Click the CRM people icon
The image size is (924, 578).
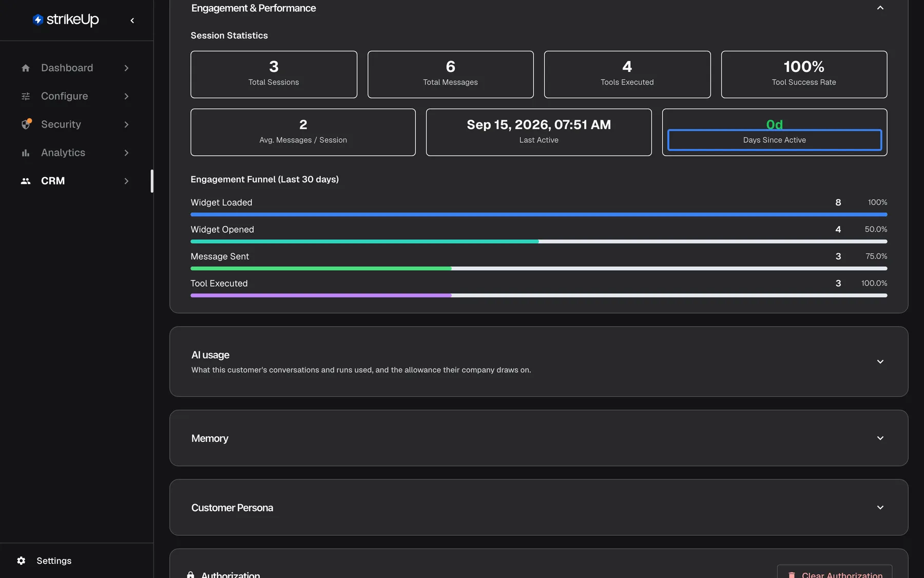(x=26, y=181)
